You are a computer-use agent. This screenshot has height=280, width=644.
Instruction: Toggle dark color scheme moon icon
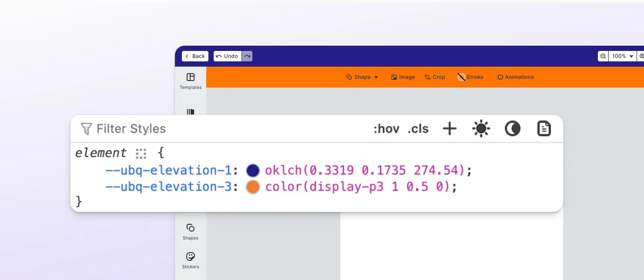[x=513, y=128]
